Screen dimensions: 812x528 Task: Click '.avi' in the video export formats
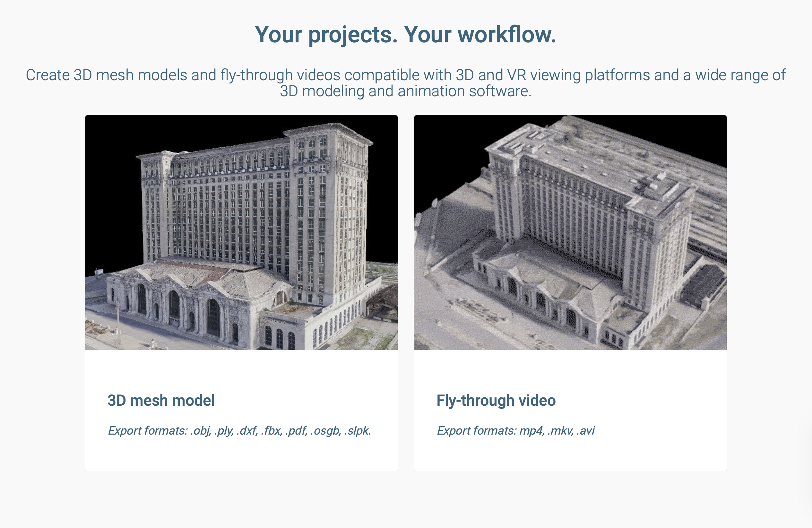tap(585, 431)
